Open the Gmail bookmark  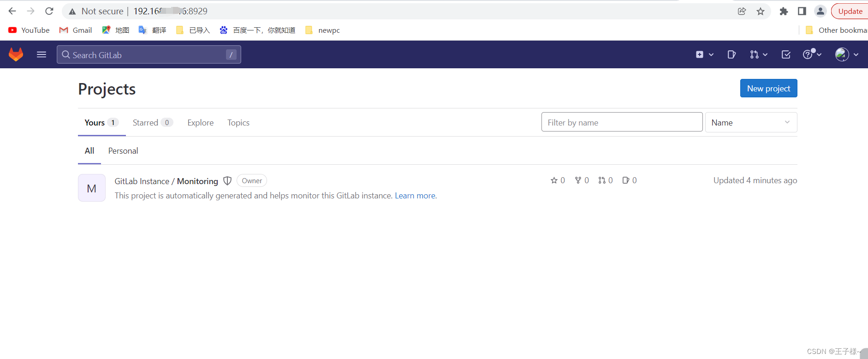pyautogui.click(x=76, y=30)
